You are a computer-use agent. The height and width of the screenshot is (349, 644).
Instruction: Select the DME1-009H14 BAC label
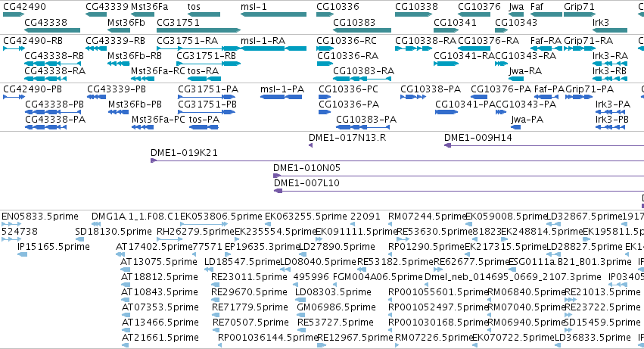pyautogui.click(x=478, y=138)
